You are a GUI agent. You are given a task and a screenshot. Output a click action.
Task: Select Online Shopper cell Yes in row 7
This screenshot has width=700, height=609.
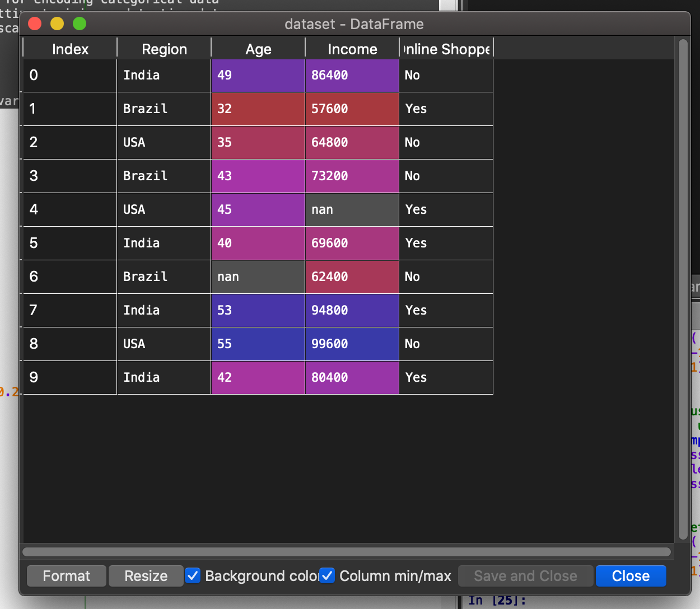pos(446,311)
